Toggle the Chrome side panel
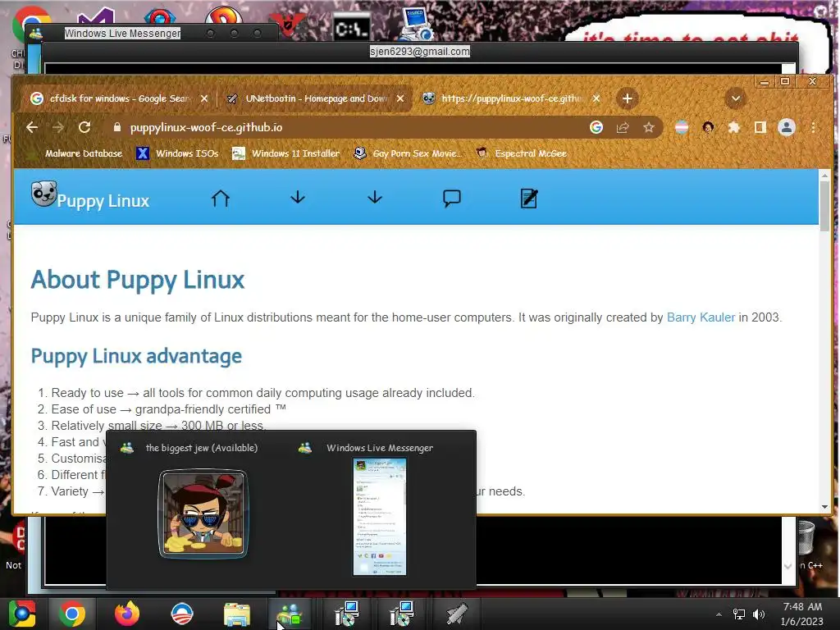This screenshot has height=630, width=840. coord(760,127)
